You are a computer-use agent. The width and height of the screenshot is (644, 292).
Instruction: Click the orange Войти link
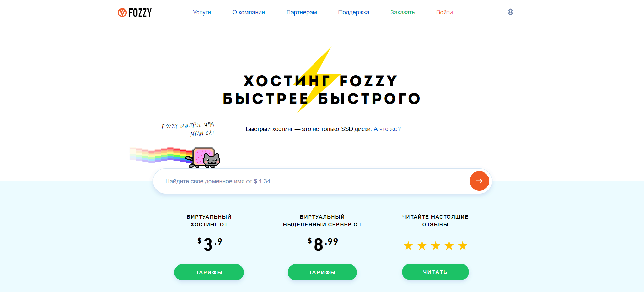pos(444,12)
